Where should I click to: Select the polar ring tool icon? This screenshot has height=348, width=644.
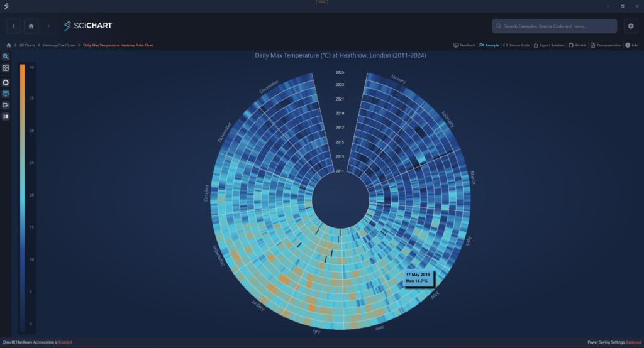coord(6,82)
